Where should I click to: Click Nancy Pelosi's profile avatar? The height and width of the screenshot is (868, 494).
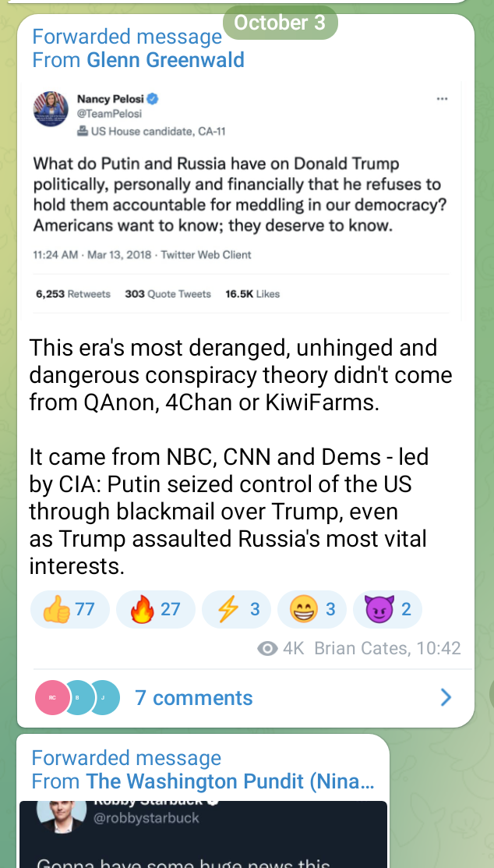click(x=51, y=108)
